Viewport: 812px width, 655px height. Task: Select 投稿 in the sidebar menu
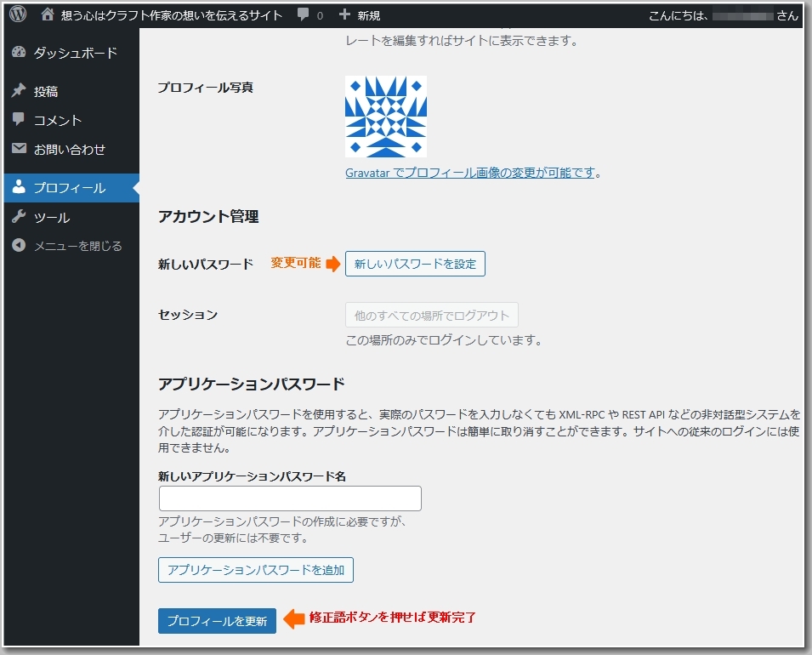(46, 92)
